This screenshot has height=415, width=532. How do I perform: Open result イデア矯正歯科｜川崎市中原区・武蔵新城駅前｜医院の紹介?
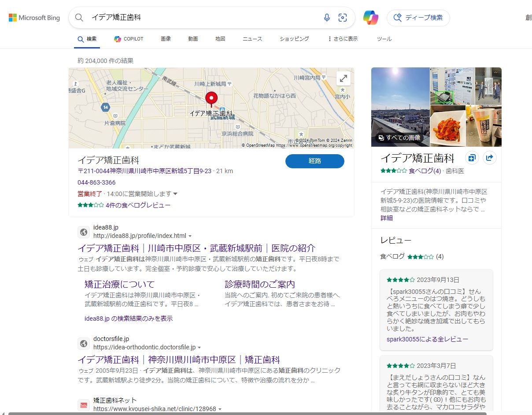pos(196,248)
